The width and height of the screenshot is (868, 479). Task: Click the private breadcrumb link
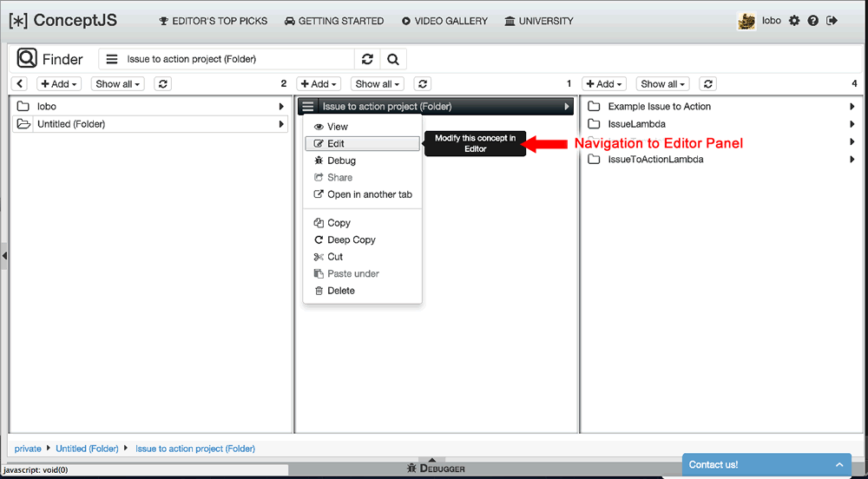tap(28, 449)
